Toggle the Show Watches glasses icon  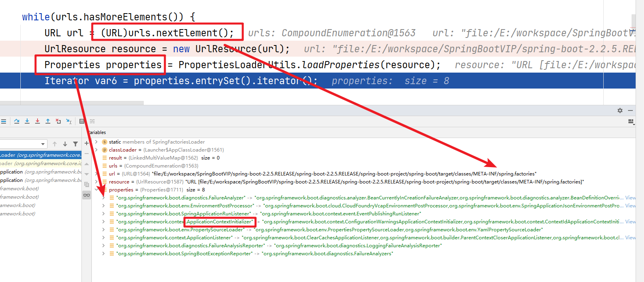tap(87, 195)
